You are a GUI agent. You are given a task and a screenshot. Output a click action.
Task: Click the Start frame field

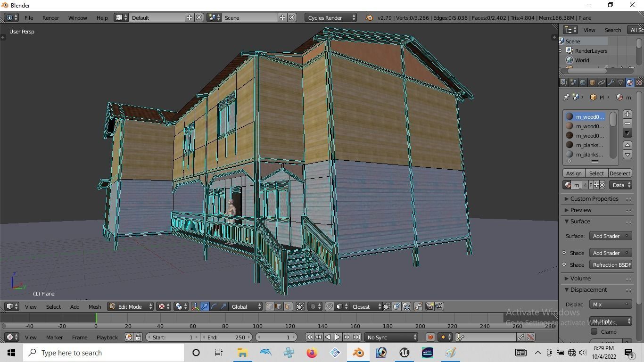click(x=173, y=337)
